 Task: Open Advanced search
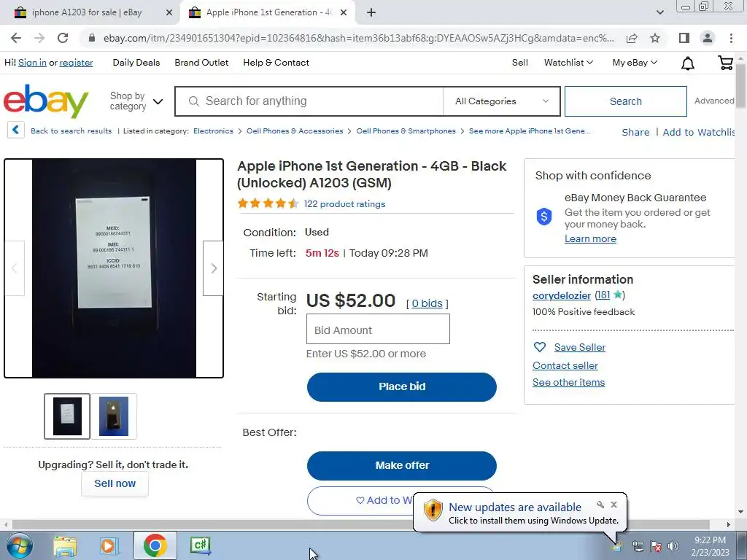click(713, 101)
